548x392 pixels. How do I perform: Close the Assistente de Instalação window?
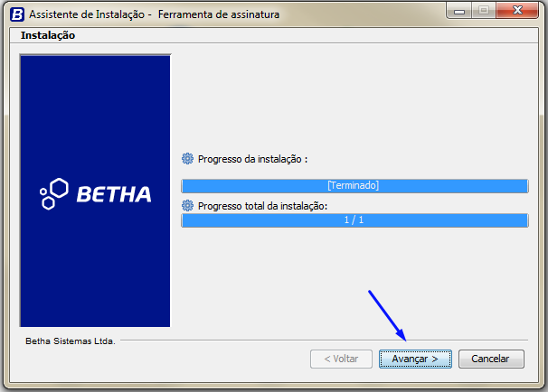tap(517, 11)
